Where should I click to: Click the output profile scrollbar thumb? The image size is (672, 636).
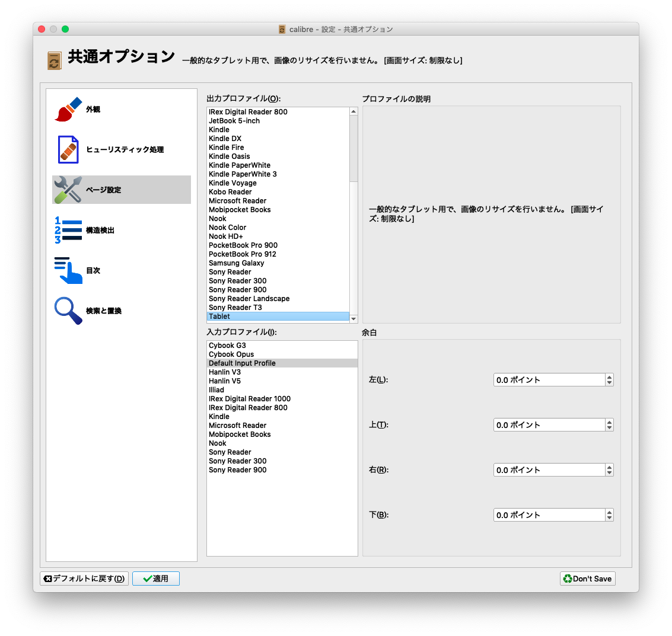(353, 148)
